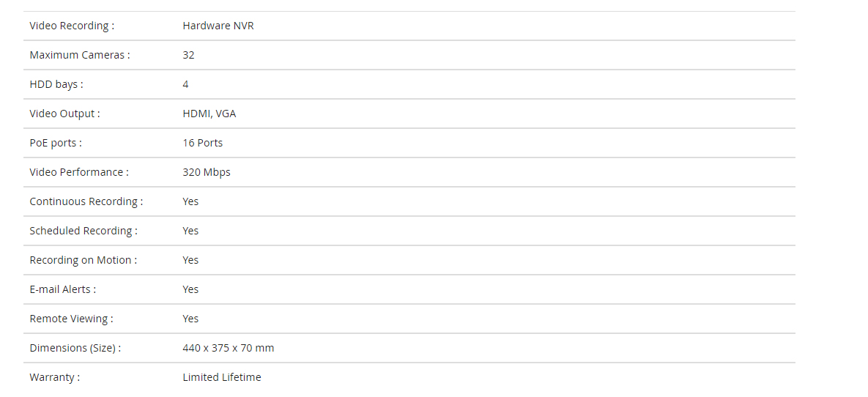Viewport: 868px width, 397px height.
Task: Click the Continuous Recording label
Action: pyautogui.click(x=86, y=202)
